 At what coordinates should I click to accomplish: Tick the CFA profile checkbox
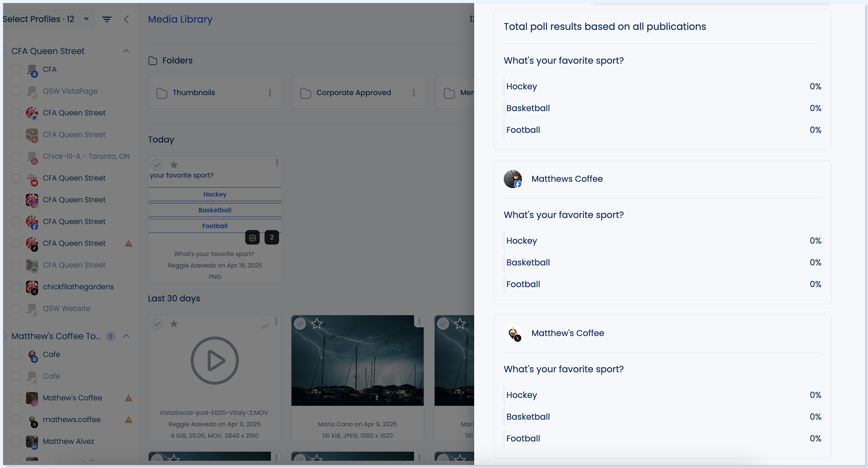tap(16, 69)
